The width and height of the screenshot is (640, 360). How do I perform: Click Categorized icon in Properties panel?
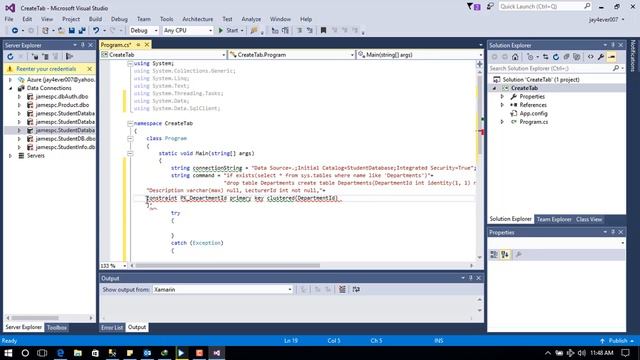tap(494, 255)
